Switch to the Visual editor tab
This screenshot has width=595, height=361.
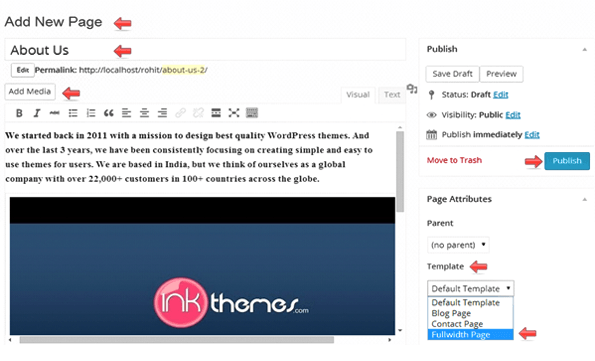point(358,95)
